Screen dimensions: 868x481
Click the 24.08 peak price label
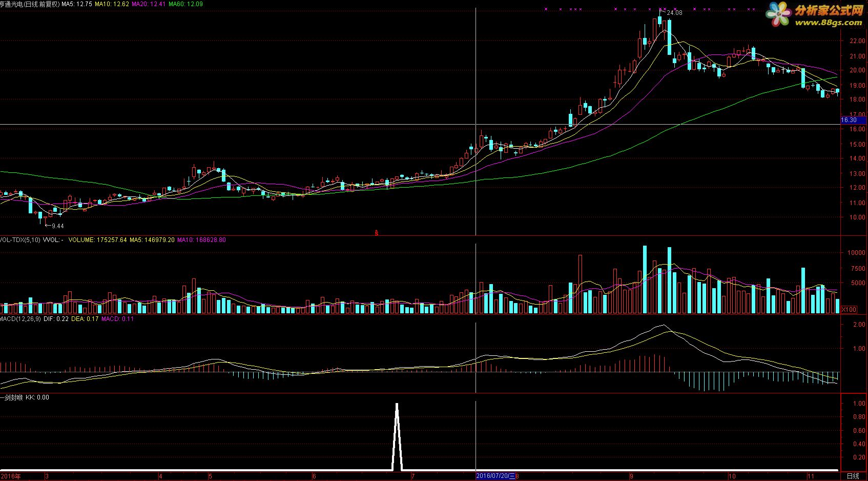[x=674, y=13]
